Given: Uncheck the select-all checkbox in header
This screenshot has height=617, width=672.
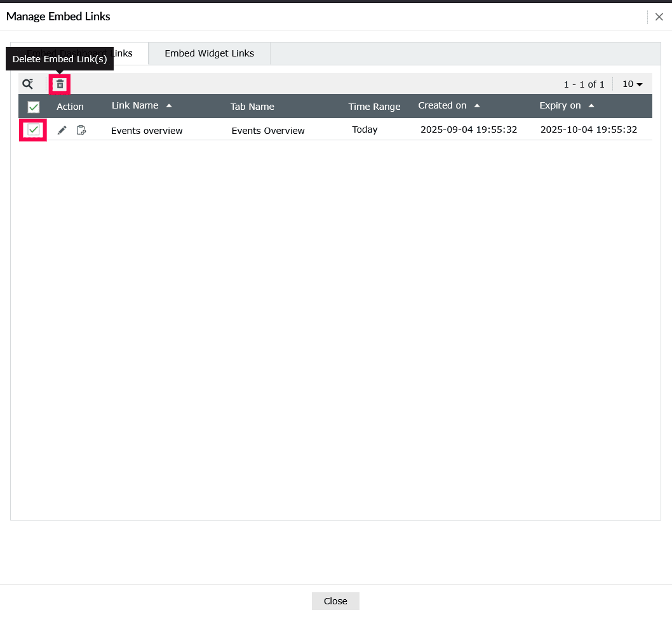Looking at the screenshot, I should (x=33, y=107).
